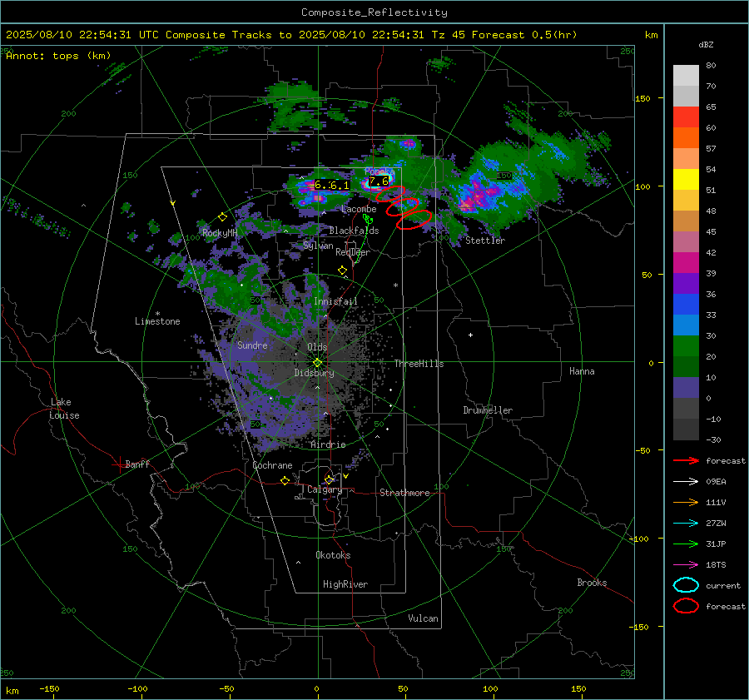Click the red cross marker at Banff

[x=119, y=464]
